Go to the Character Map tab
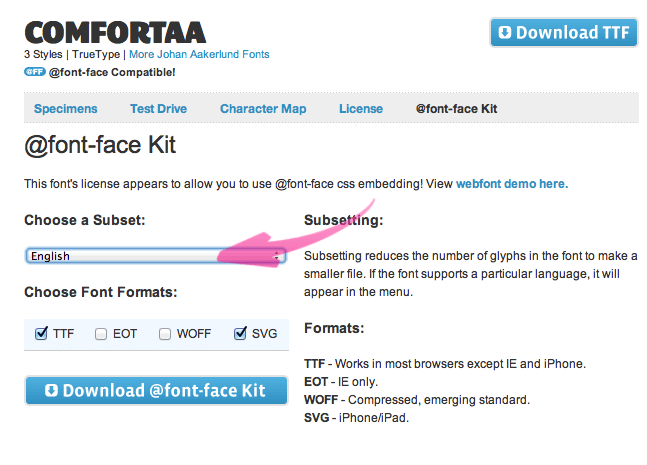 (263, 109)
